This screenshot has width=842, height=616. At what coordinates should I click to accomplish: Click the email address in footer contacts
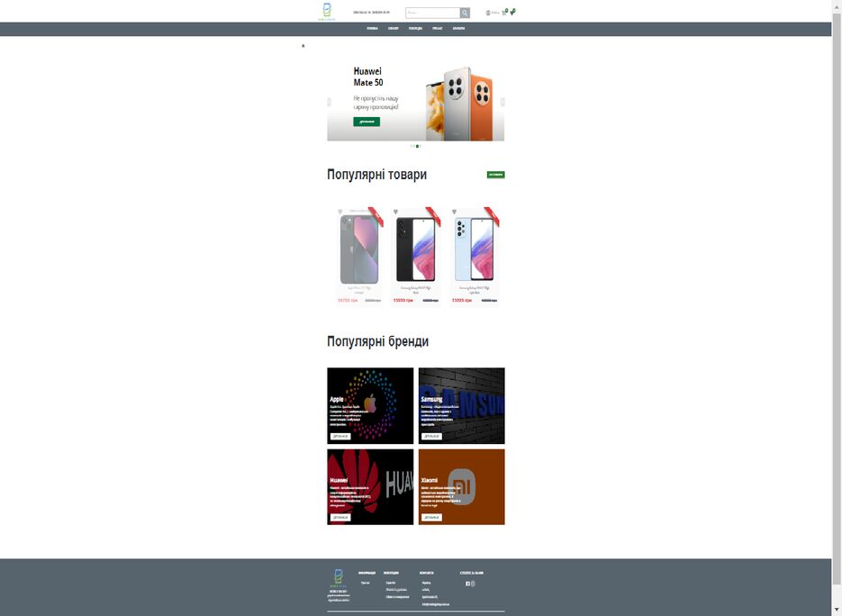click(436, 604)
